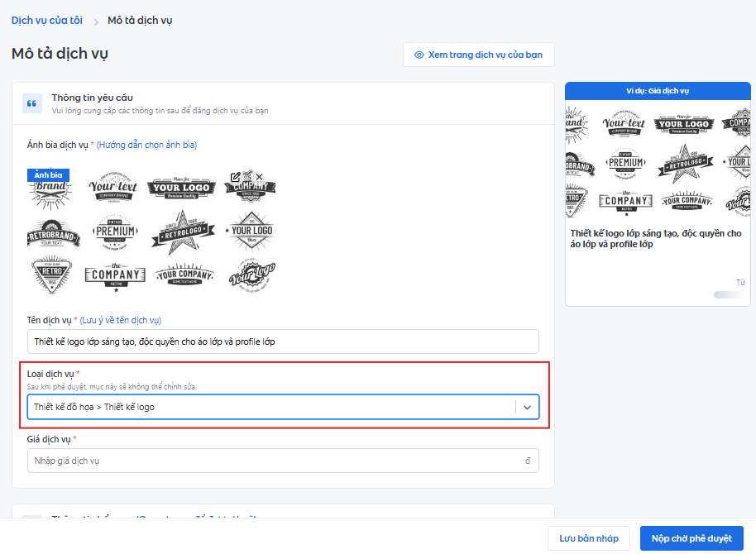Select the Mô tả dịch vụ breadcrumb item
Screen dimensions: 756x554
[x=140, y=20]
